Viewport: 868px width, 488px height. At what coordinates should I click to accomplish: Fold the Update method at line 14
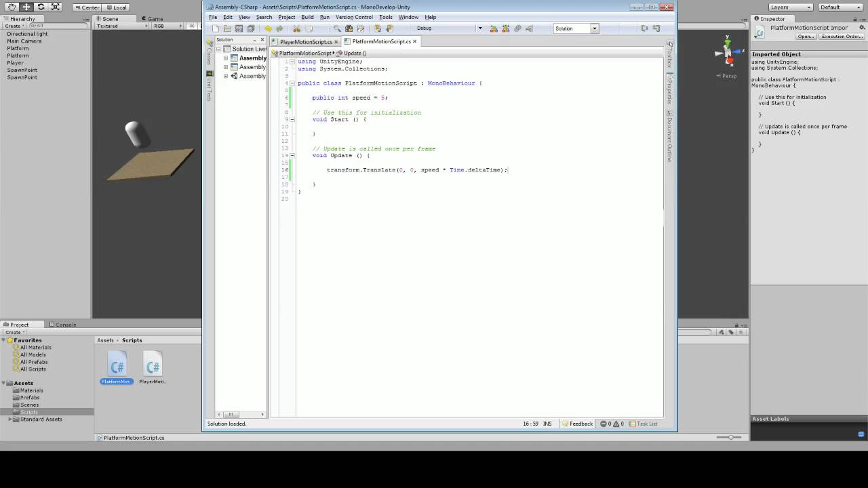tap(292, 156)
